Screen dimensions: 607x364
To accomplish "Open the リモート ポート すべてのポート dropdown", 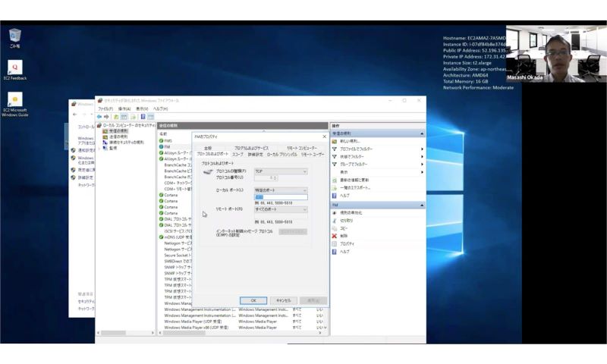I will [281, 209].
